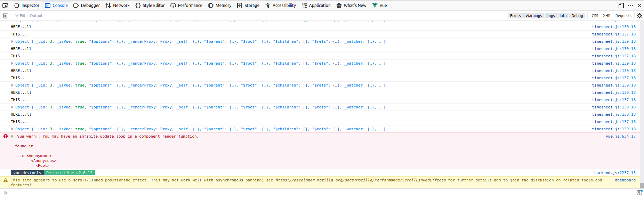Toggle the XHR filter
644x204 pixels.
607,16
